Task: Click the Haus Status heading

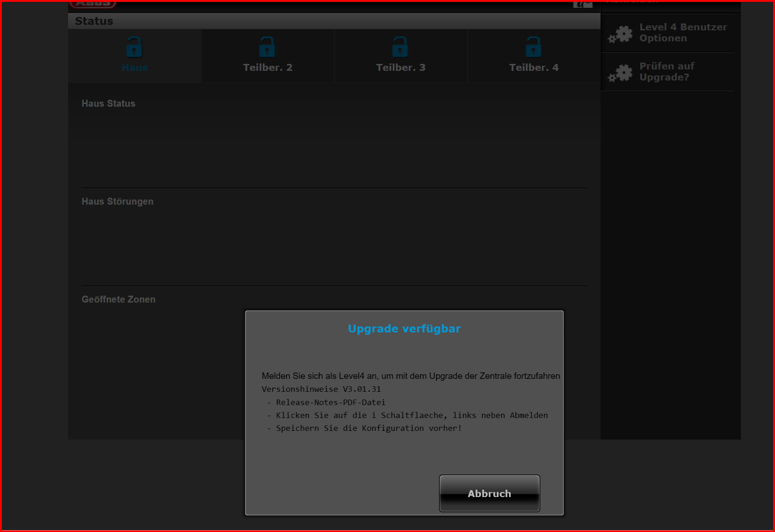Action: (109, 103)
